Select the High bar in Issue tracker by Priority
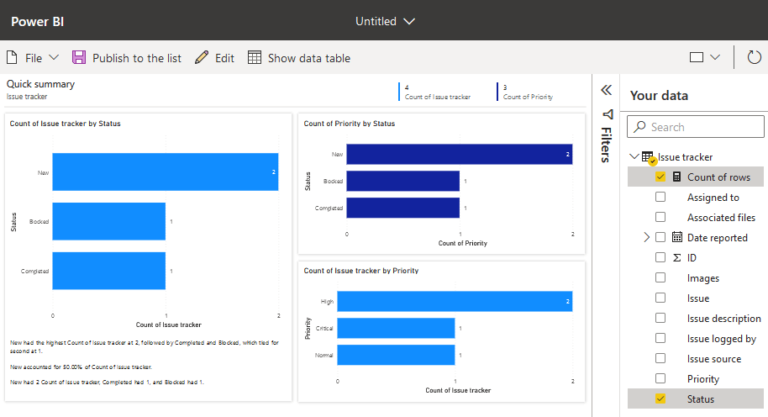Viewport: 768px width, 417px height. click(455, 301)
